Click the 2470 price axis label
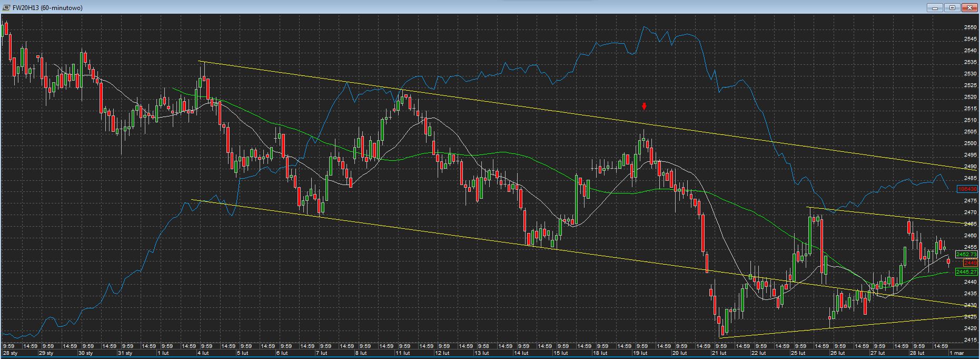This screenshot has width=980, height=359. (969, 212)
